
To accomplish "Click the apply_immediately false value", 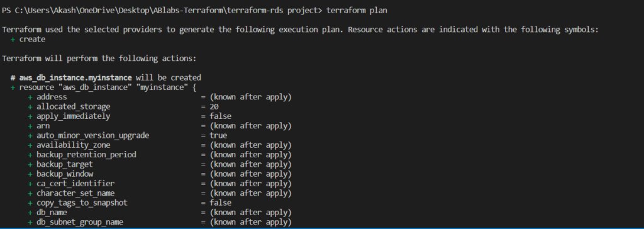I will [x=220, y=116].
